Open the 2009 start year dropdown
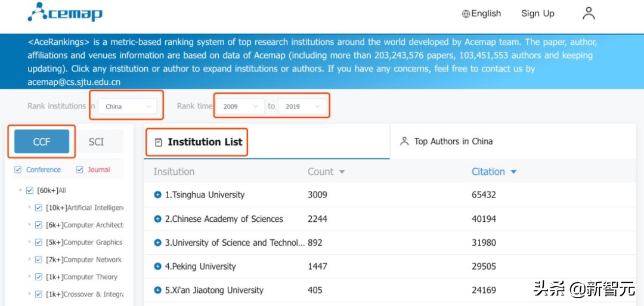This screenshot has width=644, height=306. (240, 106)
